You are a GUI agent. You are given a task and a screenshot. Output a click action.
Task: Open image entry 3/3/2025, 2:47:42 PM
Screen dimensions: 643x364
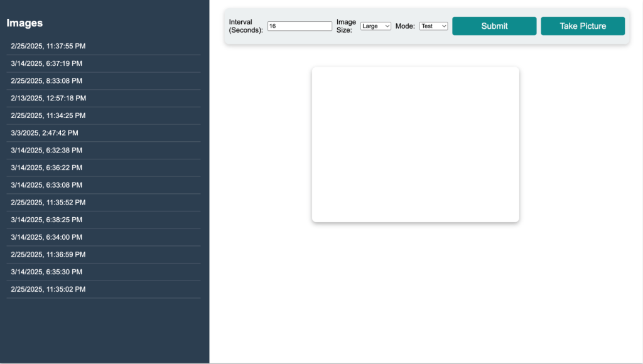click(45, 133)
